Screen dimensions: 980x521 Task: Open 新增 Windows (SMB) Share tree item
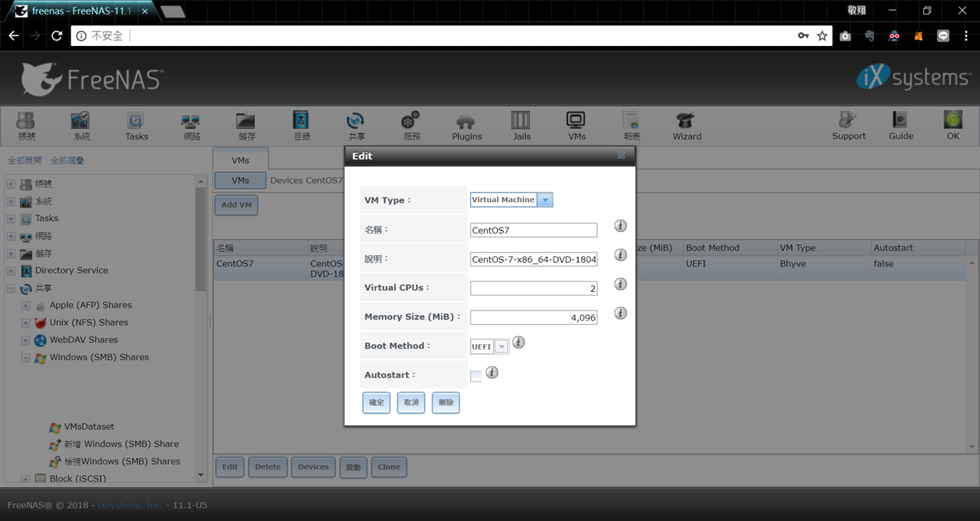121,444
